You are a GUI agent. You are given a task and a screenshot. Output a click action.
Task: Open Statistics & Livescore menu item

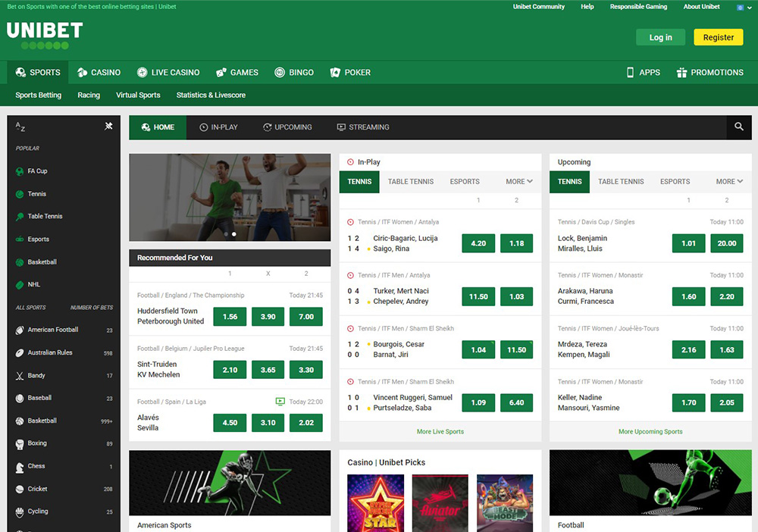(211, 95)
